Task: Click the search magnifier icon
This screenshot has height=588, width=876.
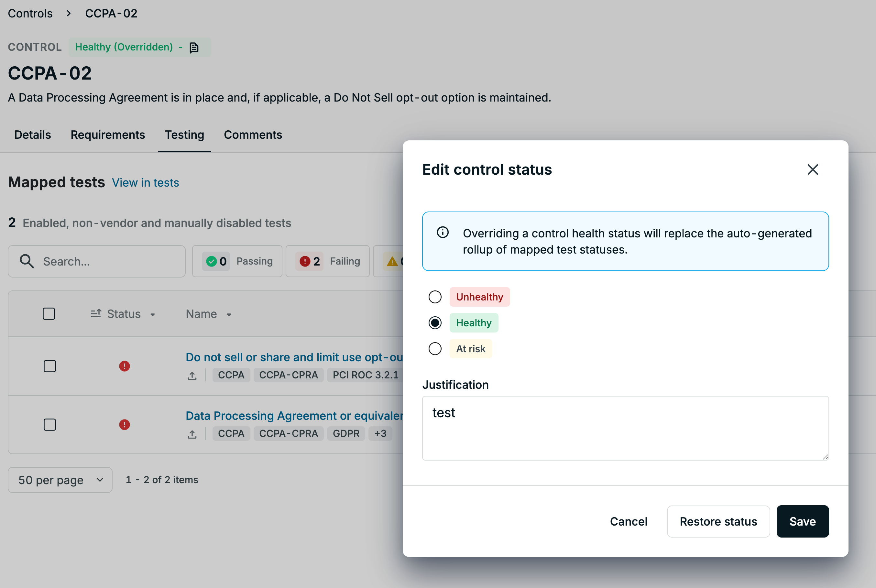Action: pyautogui.click(x=27, y=261)
